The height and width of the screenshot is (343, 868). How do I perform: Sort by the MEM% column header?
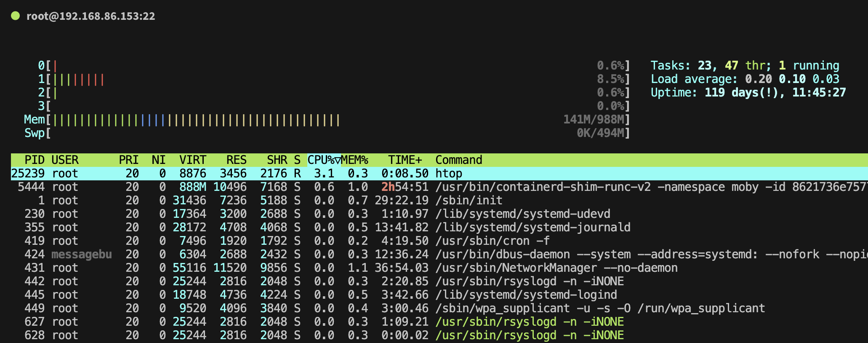(x=354, y=160)
